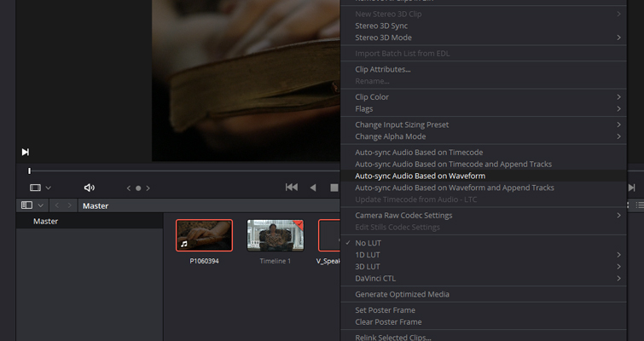Image resolution: width=644 pixels, height=341 pixels.
Task: Click the viewer mode filmstrip icon
Action: (x=35, y=188)
